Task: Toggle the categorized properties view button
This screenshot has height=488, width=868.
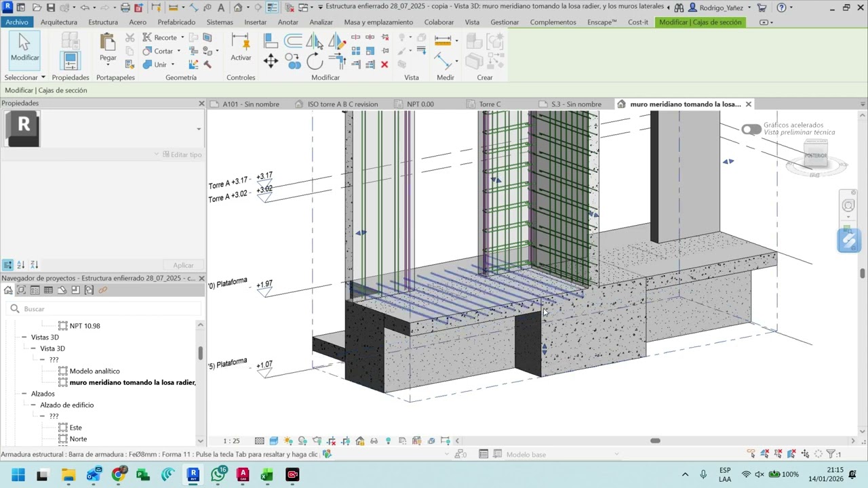Action: [x=7, y=265]
